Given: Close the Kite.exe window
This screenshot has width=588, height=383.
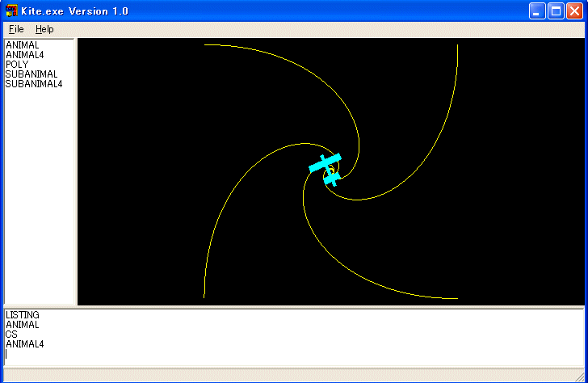Looking at the screenshot, I should click(x=574, y=11).
